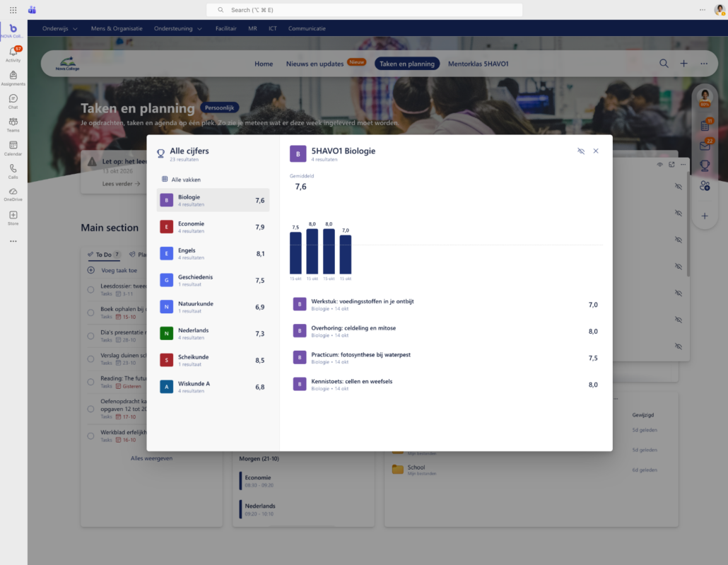This screenshot has width=728, height=565.
Task: Click the Search field at the top
Action: click(x=365, y=10)
